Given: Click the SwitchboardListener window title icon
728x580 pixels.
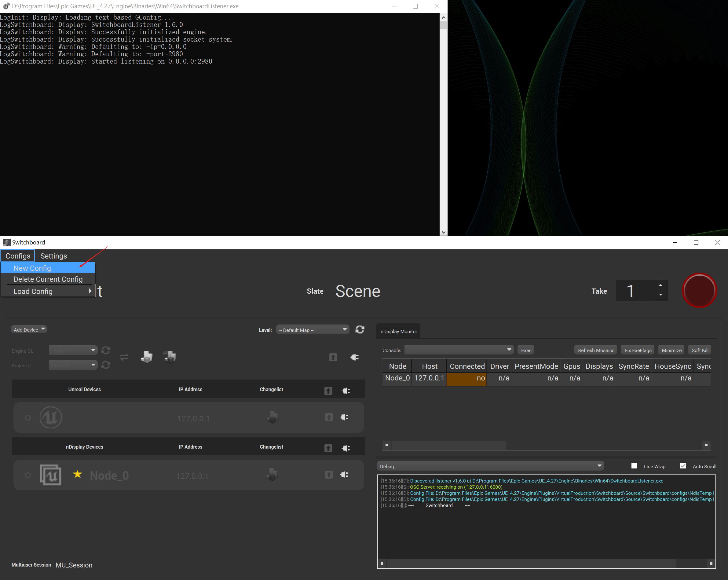Looking at the screenshot, I should coord(6,6).
